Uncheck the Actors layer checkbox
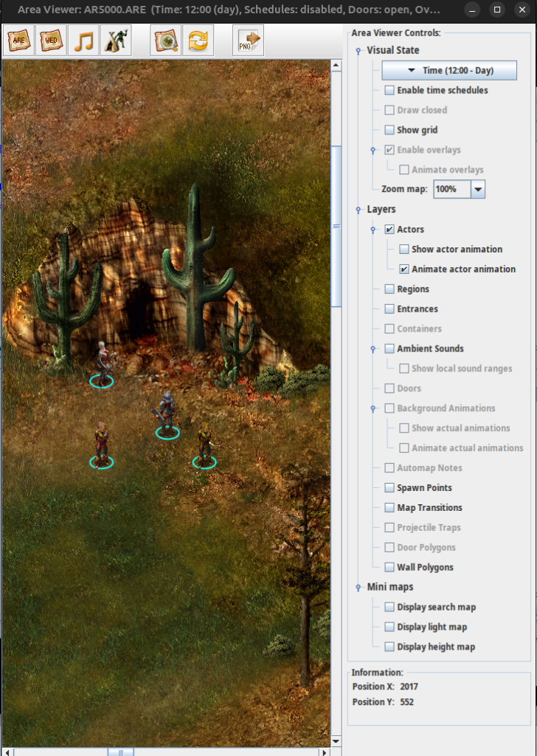Image resolution: width=537 pixels, height=756 pixels. pos(389,230)
